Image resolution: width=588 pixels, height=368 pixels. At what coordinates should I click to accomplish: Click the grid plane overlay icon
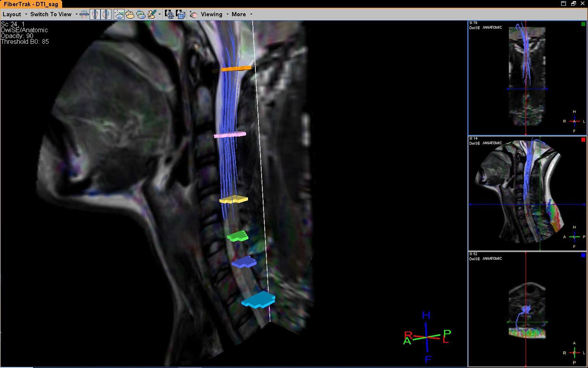tap(169, 14)
